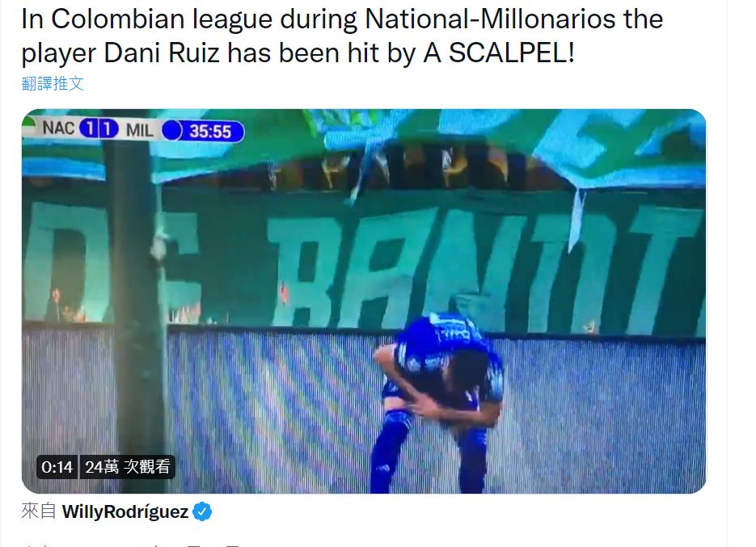756x547 pixels.
Task: Click the 翻譯推文 translate tweet link
Action: [53, 83]
